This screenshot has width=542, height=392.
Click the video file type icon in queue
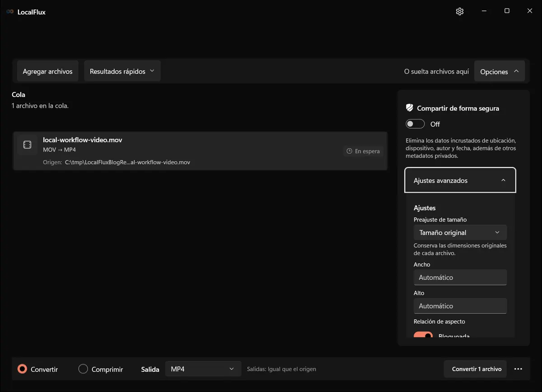point(27,145)
